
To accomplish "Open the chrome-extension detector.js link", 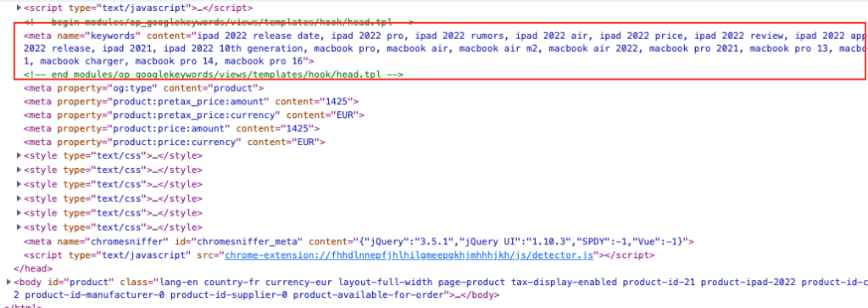I will pos(409,255).
